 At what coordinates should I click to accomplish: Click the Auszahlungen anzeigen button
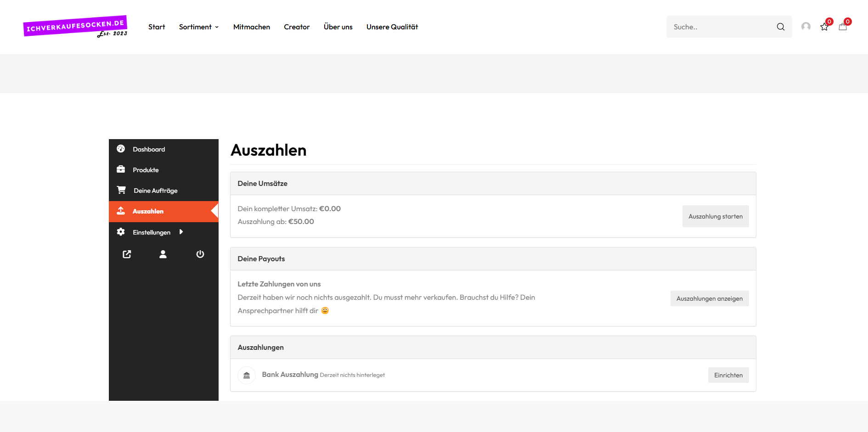click(x=709, y=298)
